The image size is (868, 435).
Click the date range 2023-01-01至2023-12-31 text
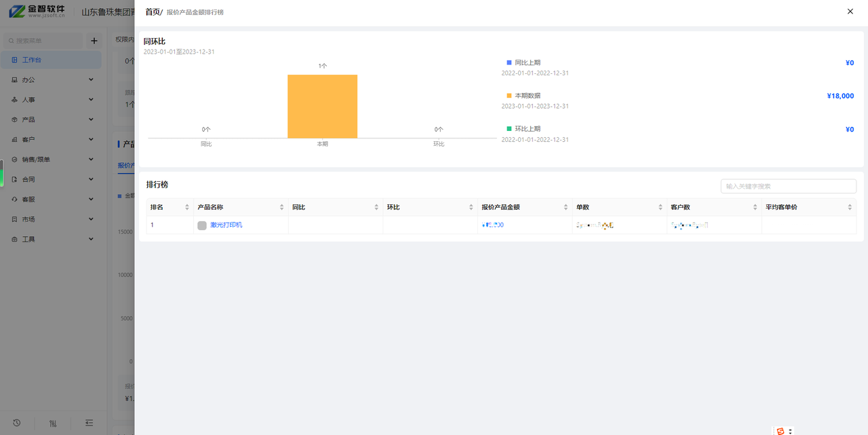(x=179, y=52)
